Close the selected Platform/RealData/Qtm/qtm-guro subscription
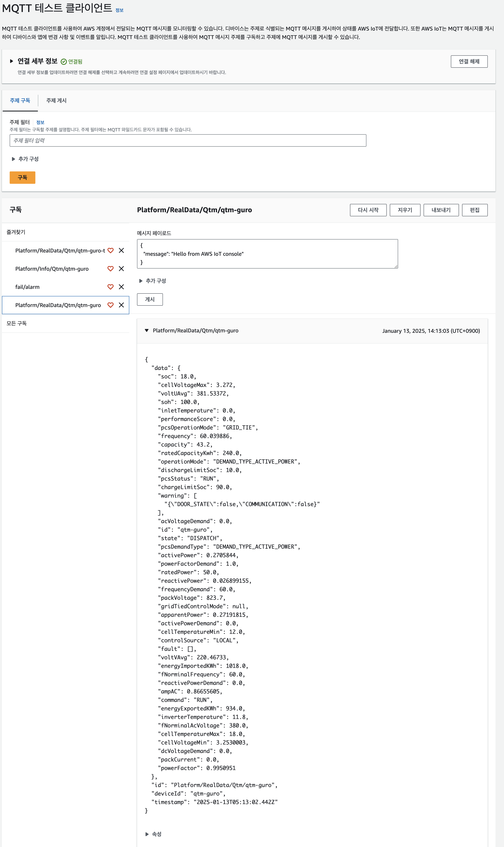This screenshot has width=504, height=847. [121, 305]
